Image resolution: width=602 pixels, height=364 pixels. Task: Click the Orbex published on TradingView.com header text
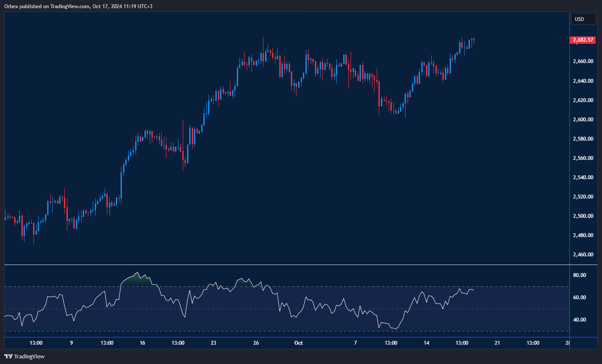[79, 6]
